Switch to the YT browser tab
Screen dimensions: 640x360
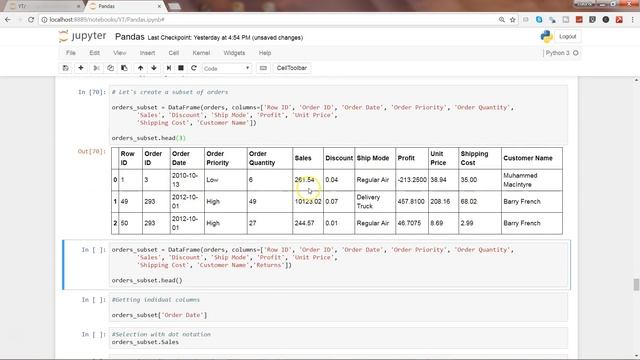click(43, 6)
